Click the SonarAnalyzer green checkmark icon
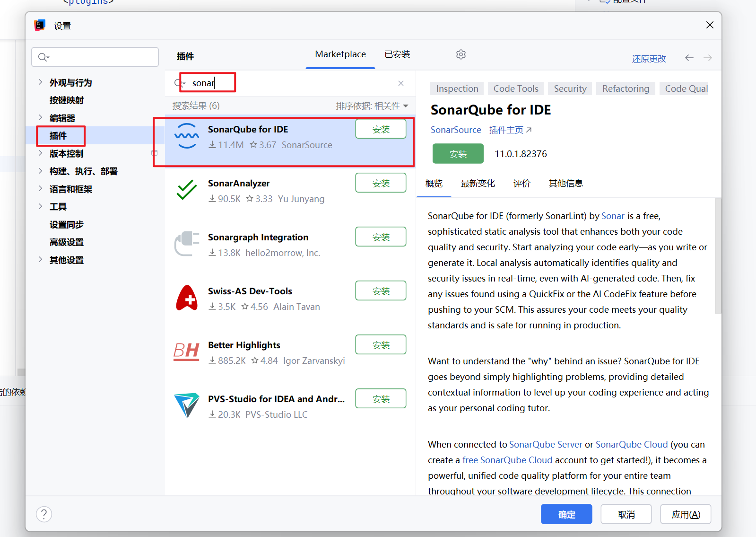Image resolution: width=756 pixels, height=537 pixels. [187, 190]
